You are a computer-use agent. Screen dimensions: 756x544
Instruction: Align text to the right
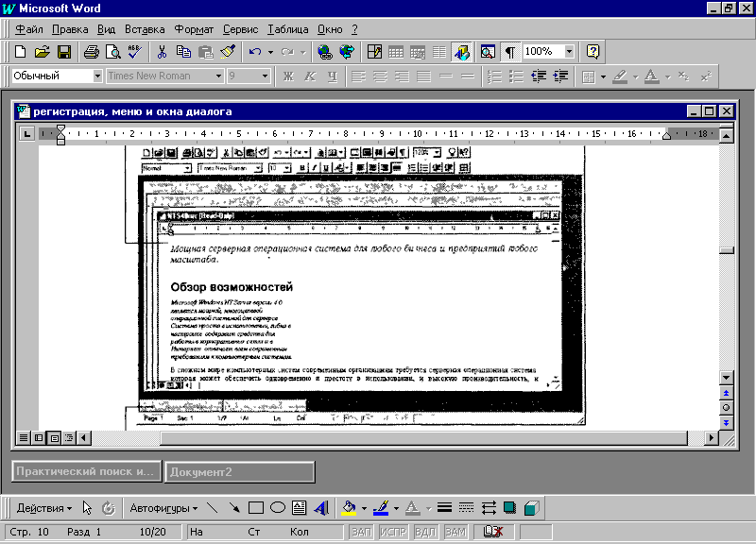coord(402,76)
